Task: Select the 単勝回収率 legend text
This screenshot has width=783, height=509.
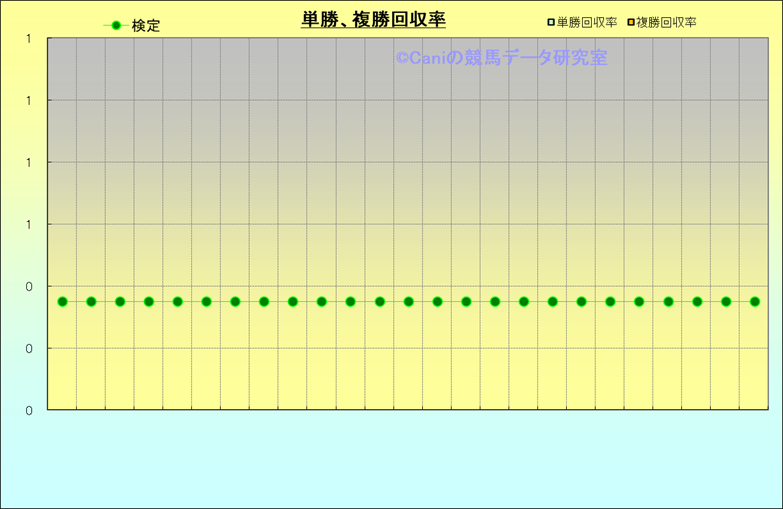Action: (x=587, y=22)
